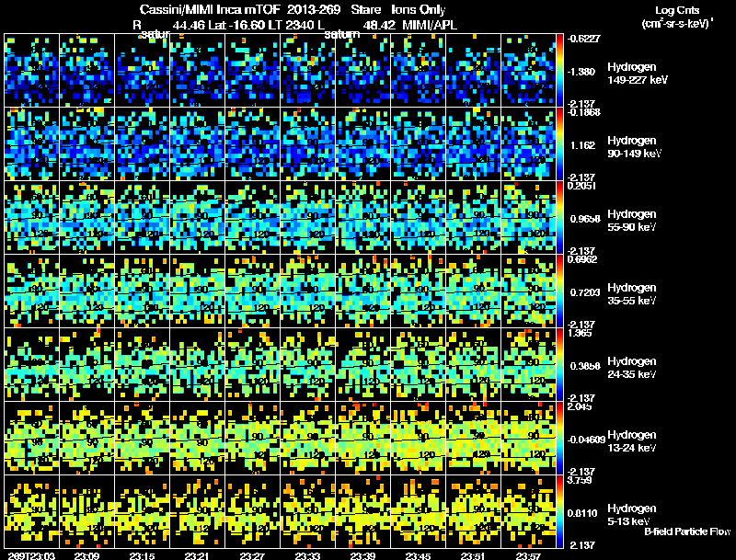The height and width of the screenshot is (560, 736).
Task: Click the color scale beside Hydrogen 35-55 keV
Action: [559, 291]
